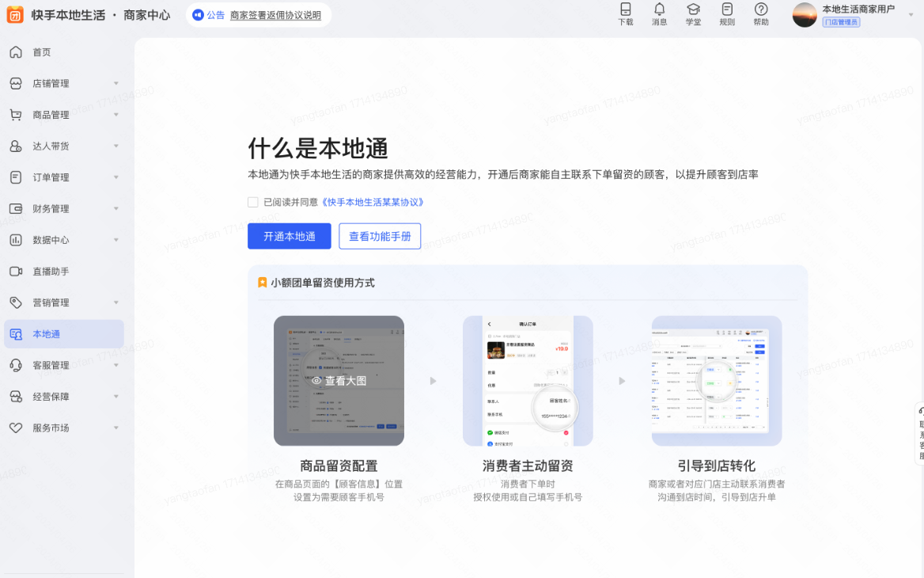
Task: Click 查看功能手册 to view the manual
Action: (x=380, y=236)
